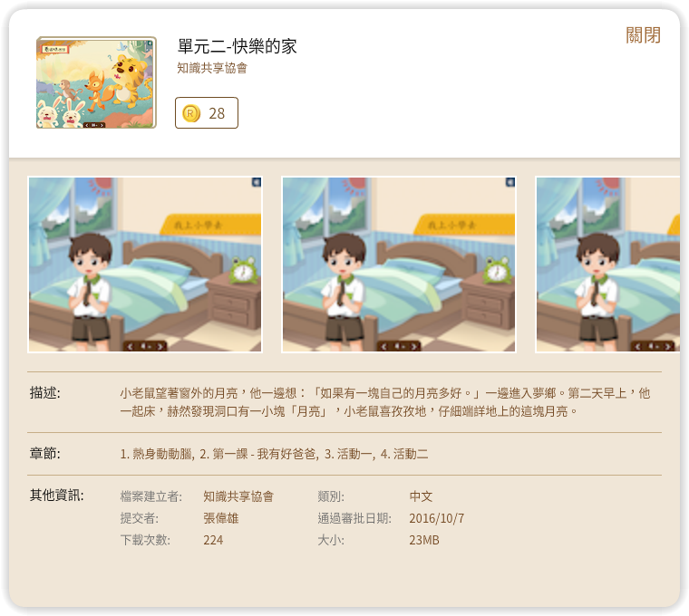
Task: Click previous-page arrow in third preview image
Action: tap(637, 346)
